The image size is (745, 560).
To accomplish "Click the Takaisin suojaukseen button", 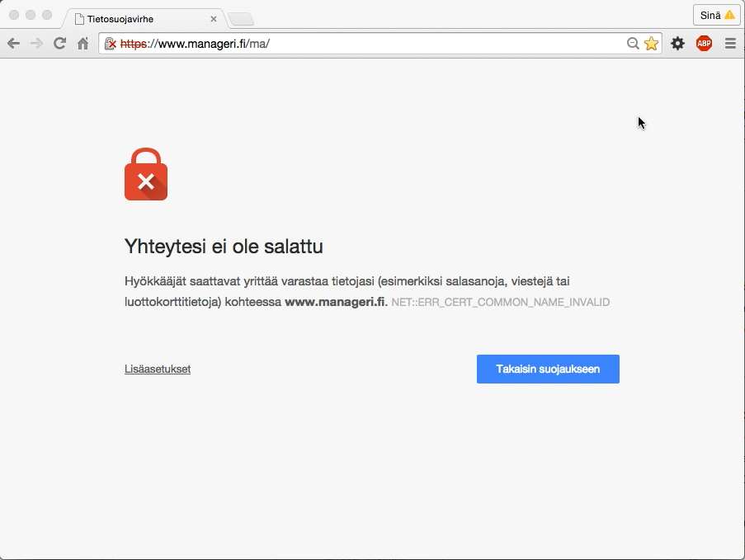I will (548, 369).
